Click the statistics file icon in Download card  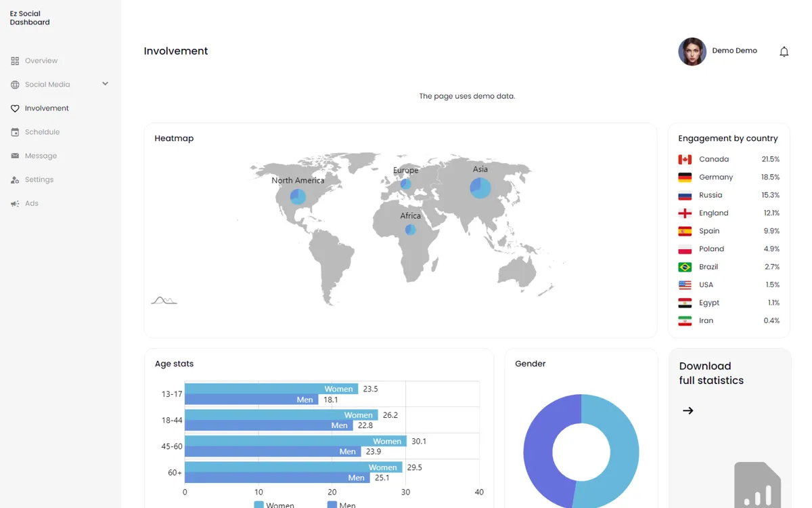point(757,485)
